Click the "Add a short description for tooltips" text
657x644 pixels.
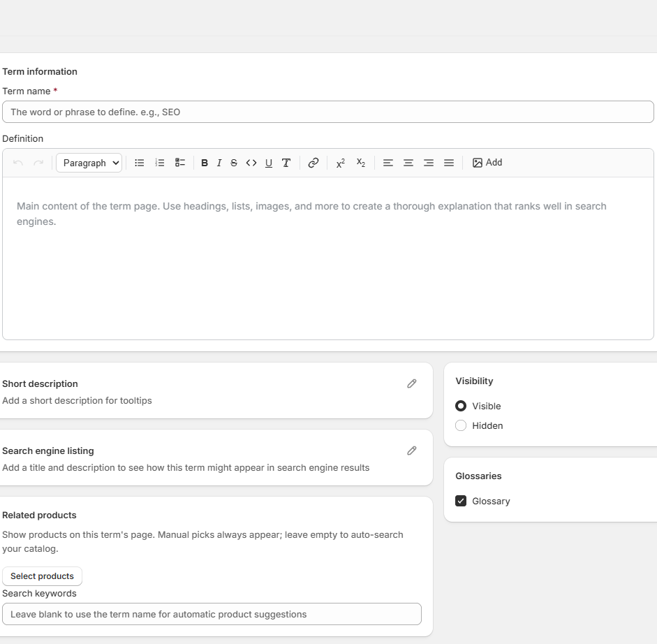pos(77,401)
